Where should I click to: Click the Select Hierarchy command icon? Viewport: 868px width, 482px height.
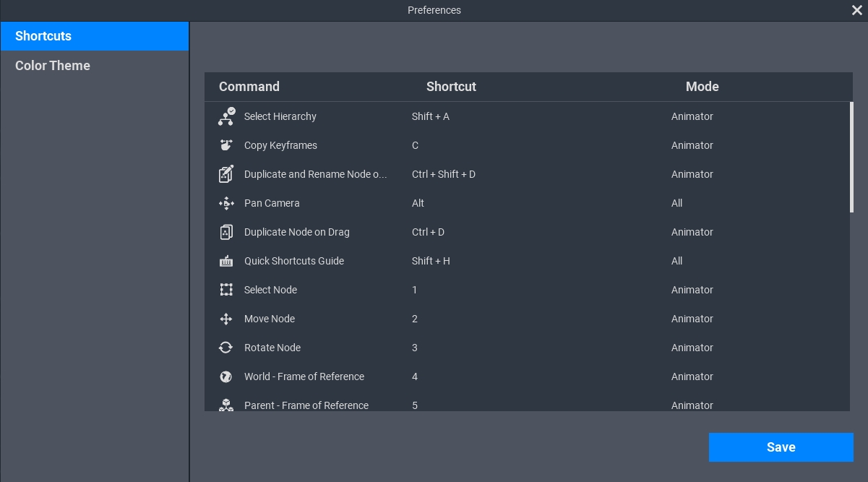click(x=226, y=116)
